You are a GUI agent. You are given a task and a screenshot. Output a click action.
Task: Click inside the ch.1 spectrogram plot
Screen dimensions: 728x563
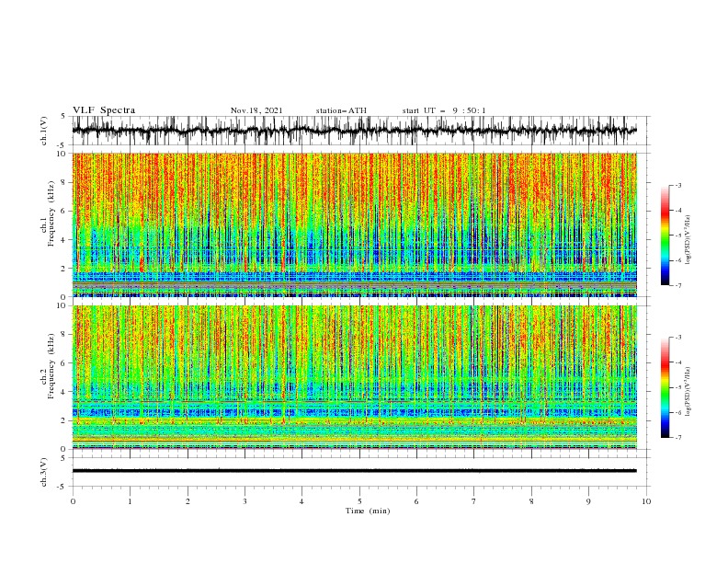355,224
